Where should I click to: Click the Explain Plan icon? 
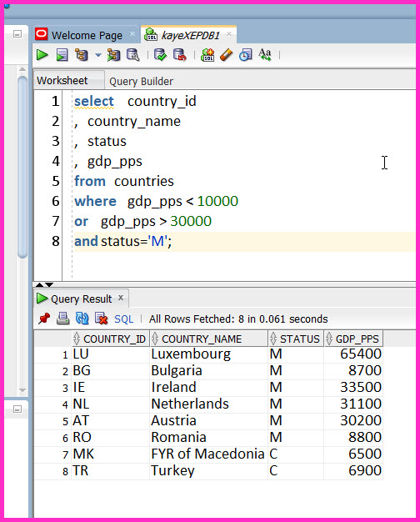pos(82,55)
